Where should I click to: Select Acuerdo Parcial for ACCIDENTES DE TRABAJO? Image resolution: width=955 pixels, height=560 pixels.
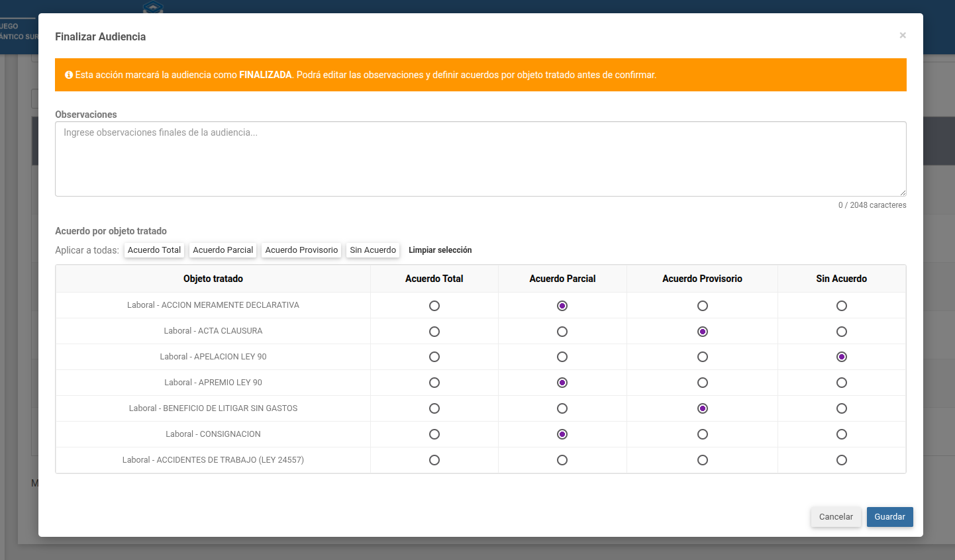(562, 460)
